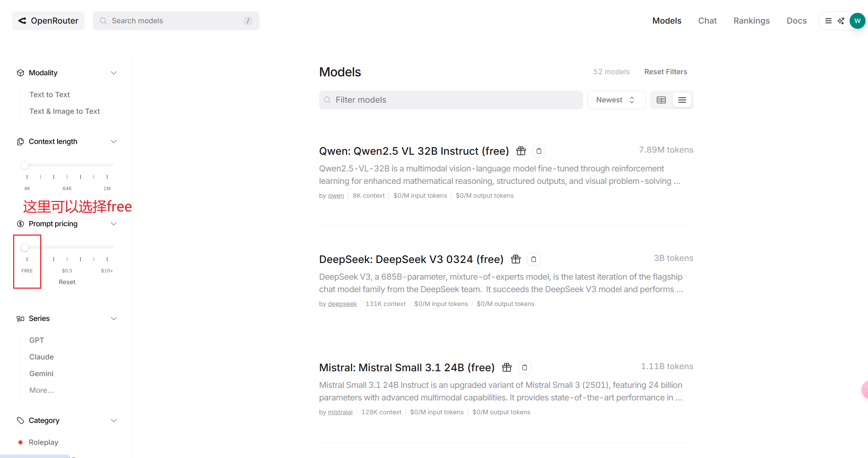The height and width of the screenshot is (458, 868).
Task: Filter by Claude series
Action: click(41, 357)
